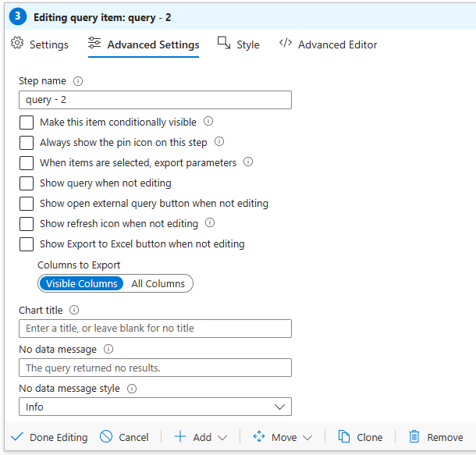Viewport: 476px width, 455px height.
Task: Open the Advanced Editor tab
Action: 329,44
